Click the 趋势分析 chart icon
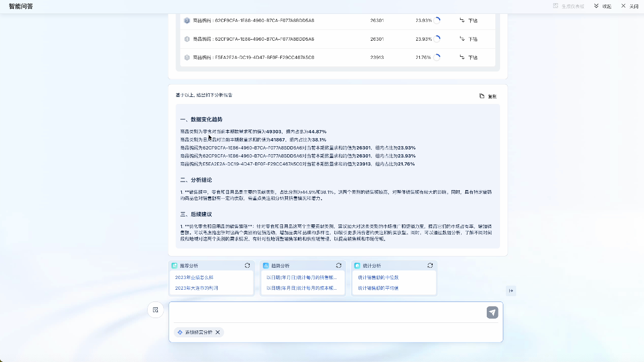The height and width of the screenshot is (362, 644). (266, 266)
